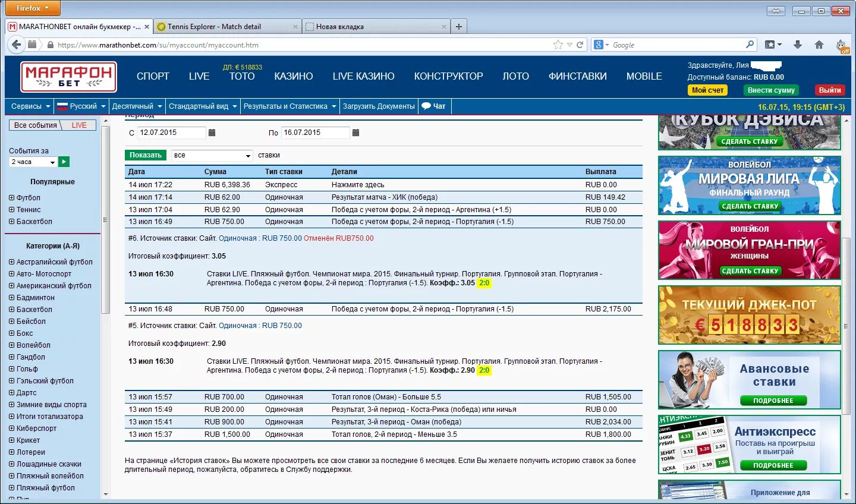This screenshot has height=504, width=856.
Task: Expand the Теннис popular category
Action: (11, 210)
